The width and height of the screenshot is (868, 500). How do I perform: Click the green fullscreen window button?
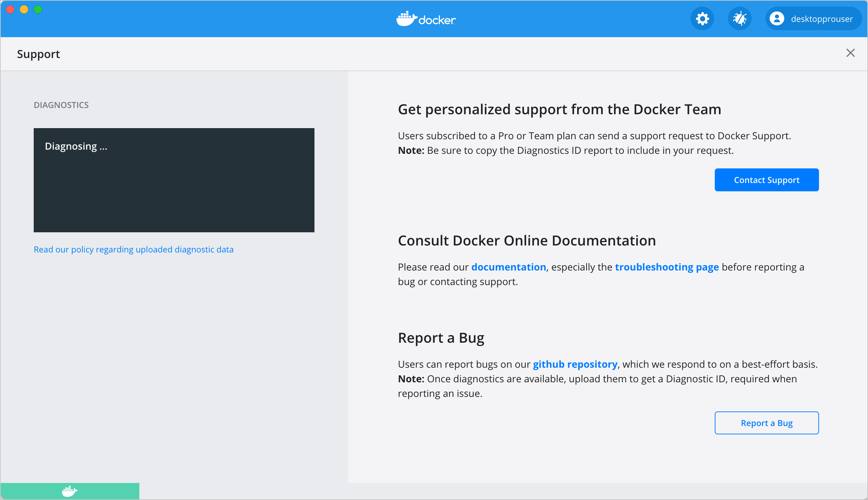pyautogui.click(x=38, y=9)
